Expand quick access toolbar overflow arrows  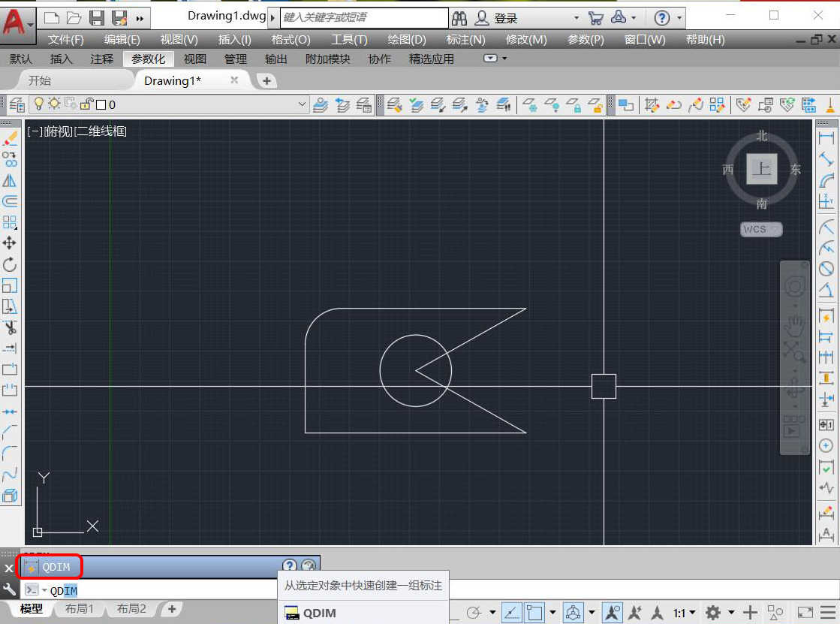[x=140, y=19]
